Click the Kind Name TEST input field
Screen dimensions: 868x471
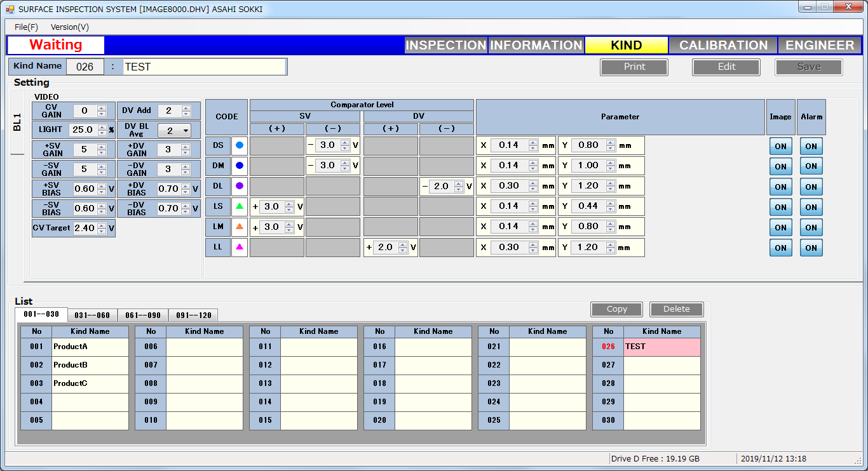204,67
